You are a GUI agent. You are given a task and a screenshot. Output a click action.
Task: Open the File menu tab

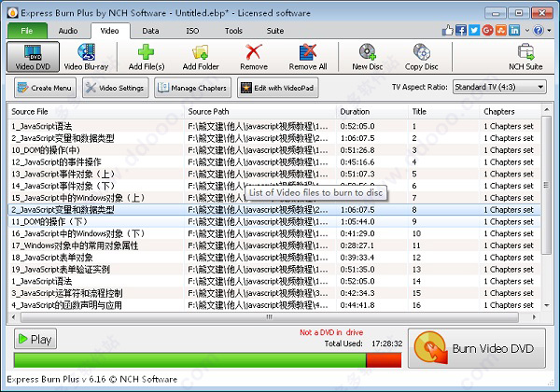(x=27, y=31)
